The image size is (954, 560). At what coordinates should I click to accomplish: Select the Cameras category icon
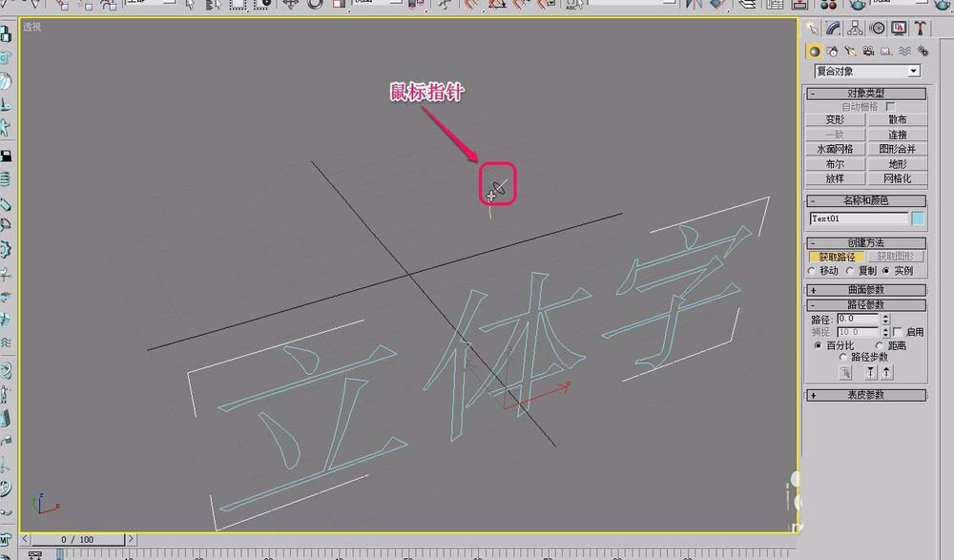pyautogui.click(x=869, y=51)
